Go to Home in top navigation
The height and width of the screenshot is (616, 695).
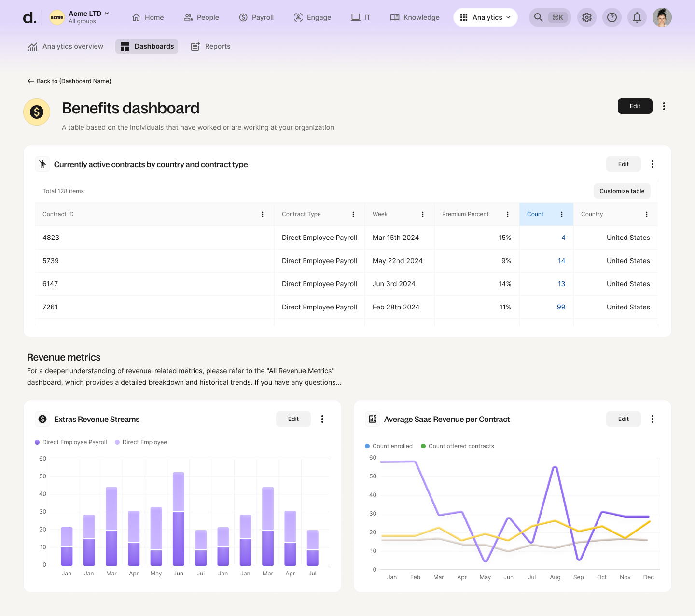(x=148, y=17)
